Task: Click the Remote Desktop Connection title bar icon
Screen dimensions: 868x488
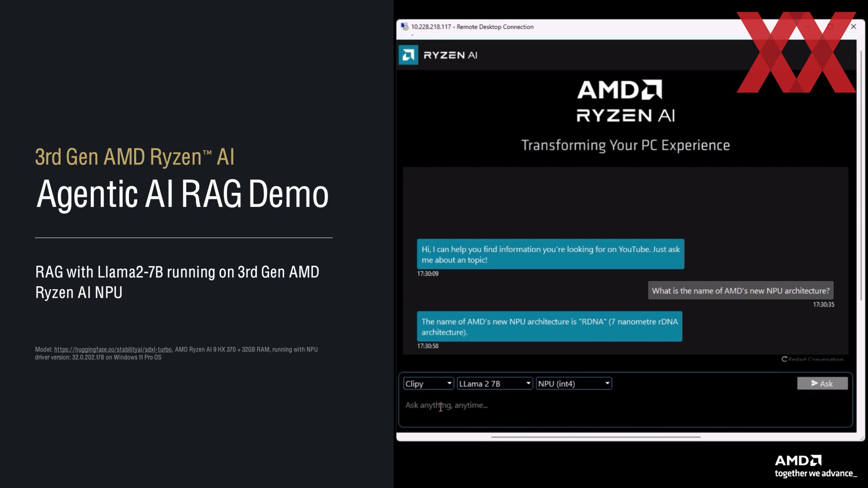Action: click(x=405, y=27)
